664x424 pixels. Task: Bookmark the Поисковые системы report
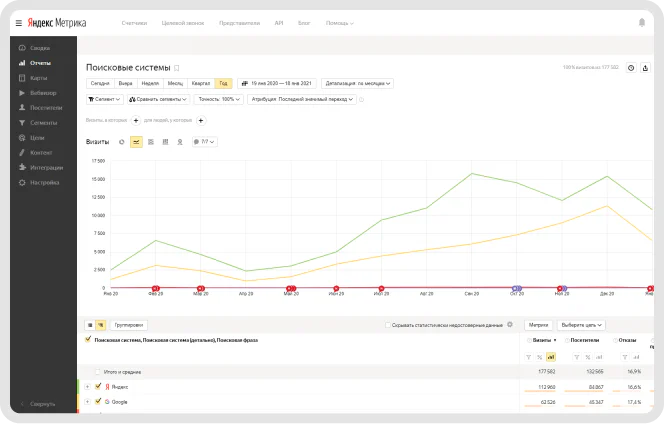click(x=177, y=68)
